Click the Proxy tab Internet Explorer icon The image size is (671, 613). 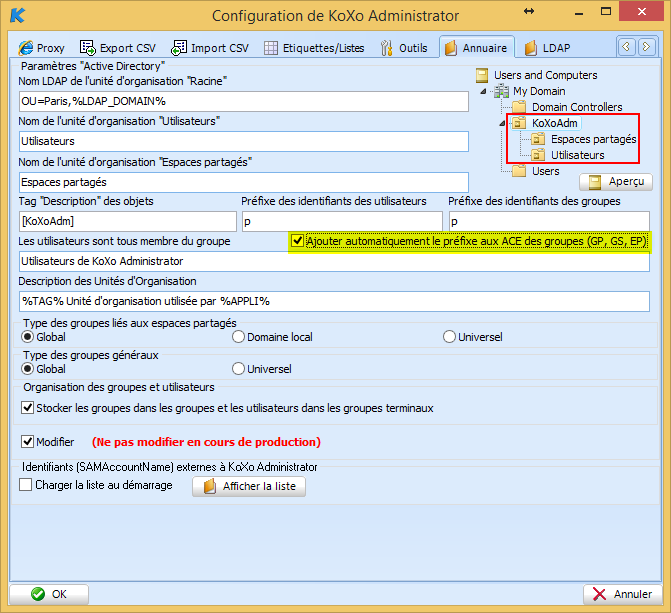pyautogui.click(x=25, y=48)
